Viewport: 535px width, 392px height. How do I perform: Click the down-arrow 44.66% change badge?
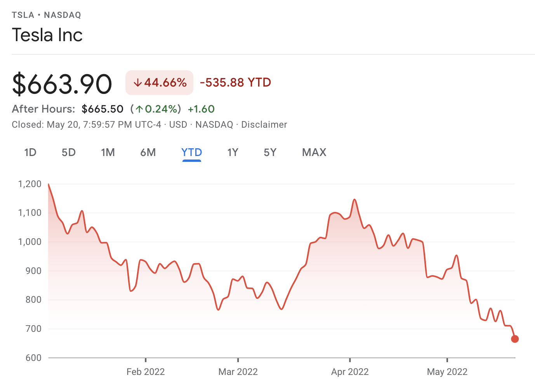159,83
